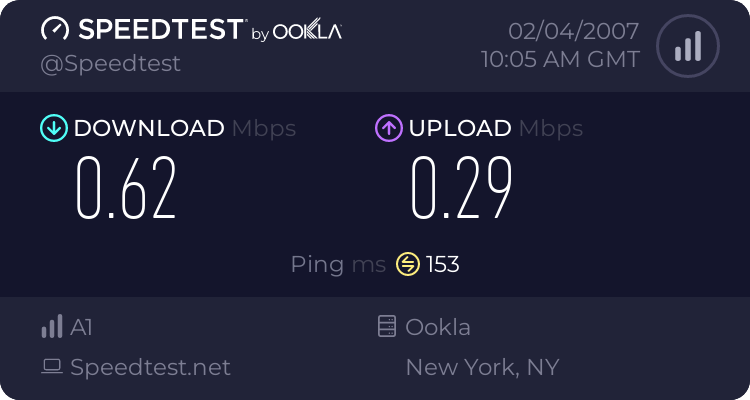Click the Ookla server name
The image size is (750, 400).
pyautogui.click(x=438, y=327)
